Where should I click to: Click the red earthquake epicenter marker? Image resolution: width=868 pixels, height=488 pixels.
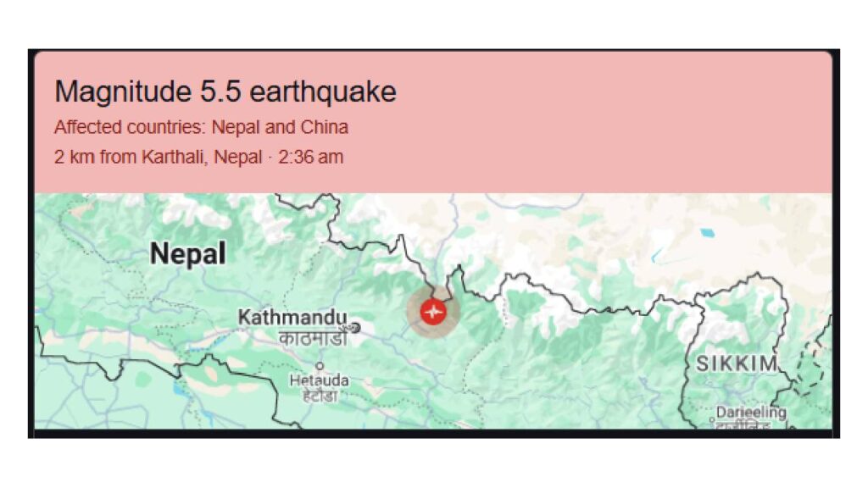433,311
